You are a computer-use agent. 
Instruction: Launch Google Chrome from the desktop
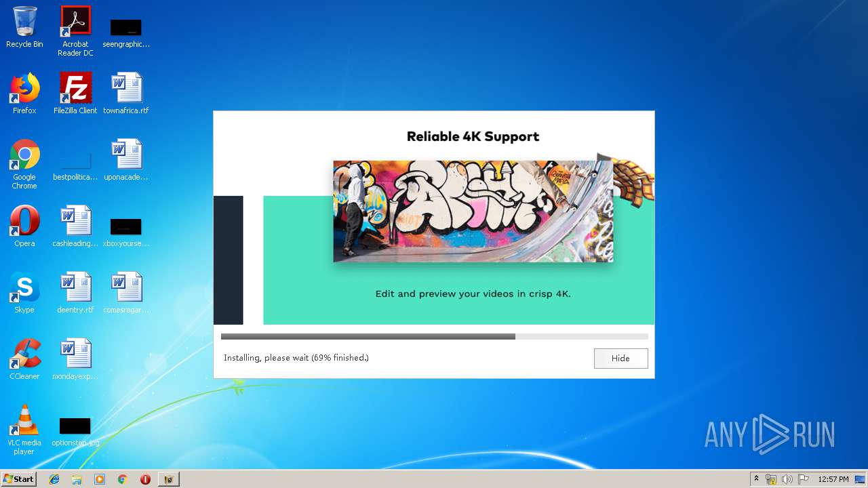(x=24, y=164)
